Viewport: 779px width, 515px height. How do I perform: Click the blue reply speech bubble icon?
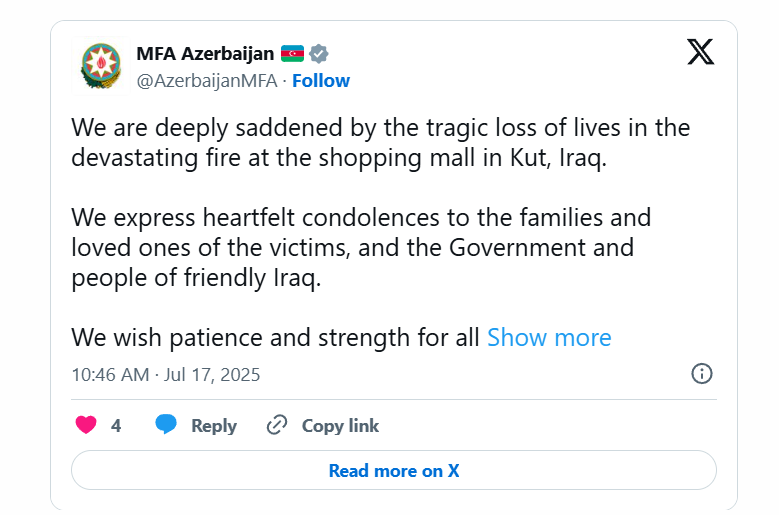coord(166,424)
